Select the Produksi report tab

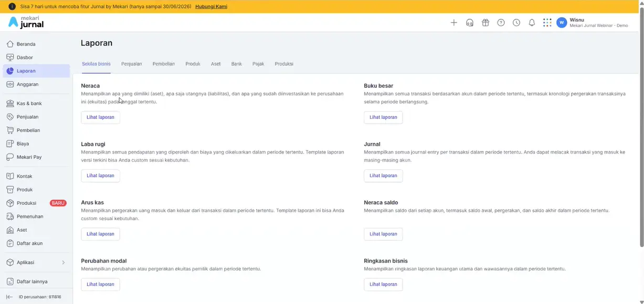click(284, 64)
